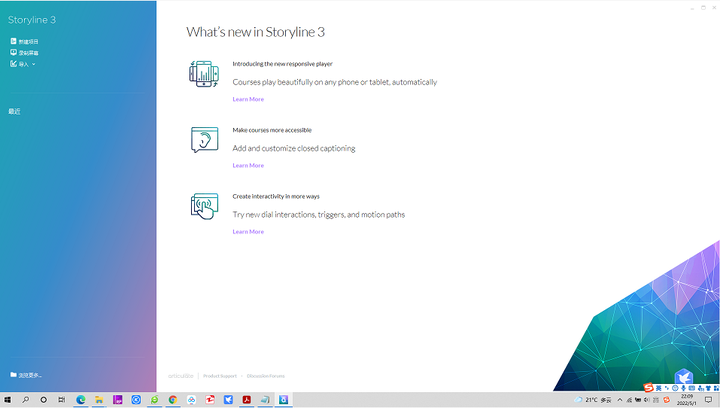Open the browse more folder icon

(13, 374)
